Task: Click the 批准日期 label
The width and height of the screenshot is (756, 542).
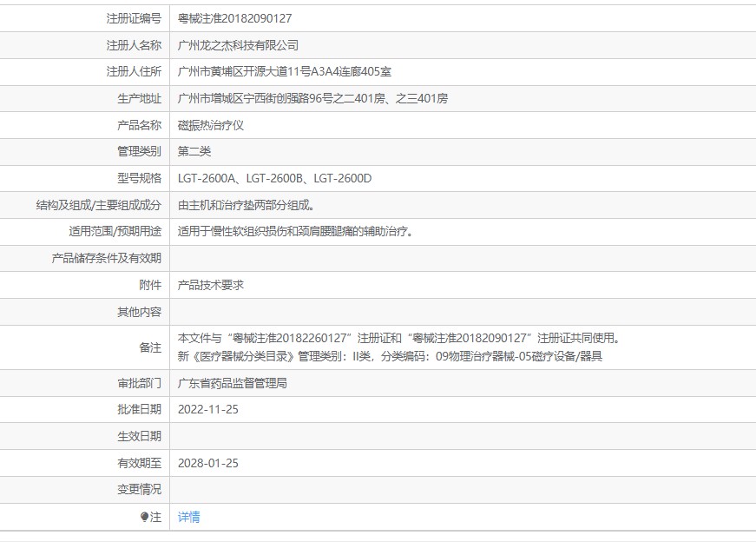Action: pyautogui.click(x=140, y=410)
